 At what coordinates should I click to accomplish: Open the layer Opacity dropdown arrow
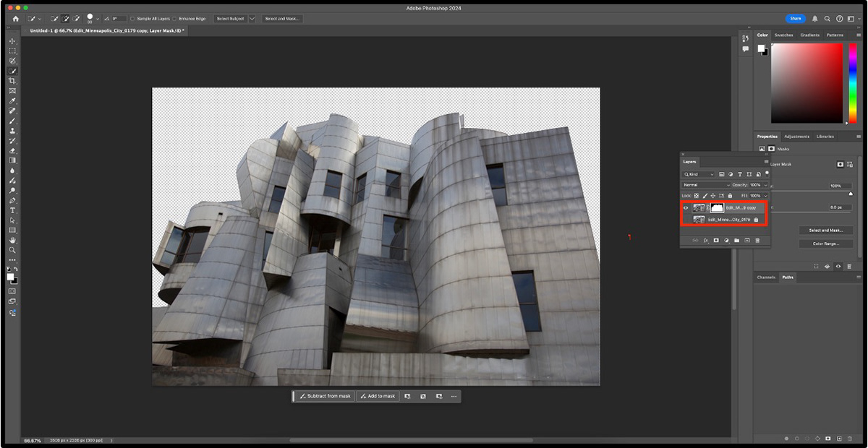point(765,185)
